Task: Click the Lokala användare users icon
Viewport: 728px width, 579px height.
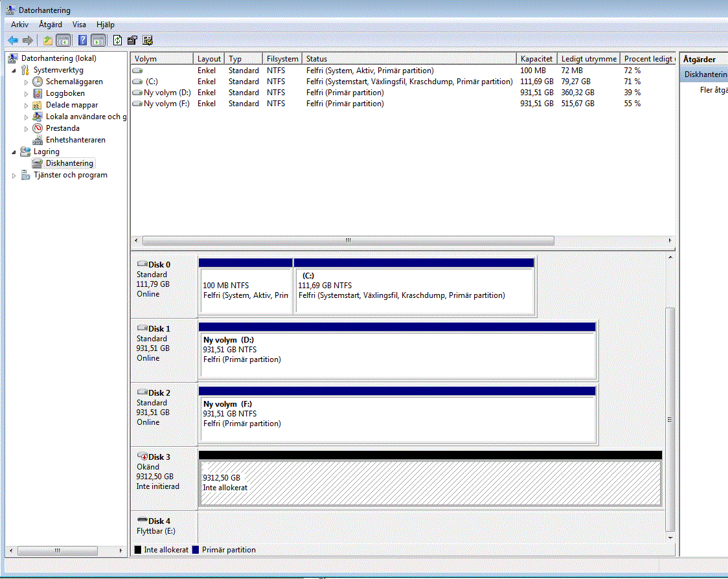Action: [38, 117]
